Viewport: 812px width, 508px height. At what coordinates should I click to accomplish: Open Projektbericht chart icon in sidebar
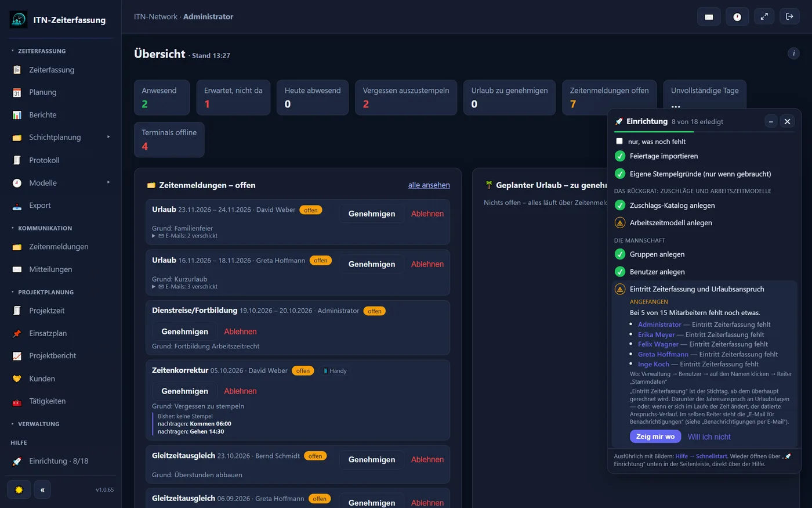[17, 356]
